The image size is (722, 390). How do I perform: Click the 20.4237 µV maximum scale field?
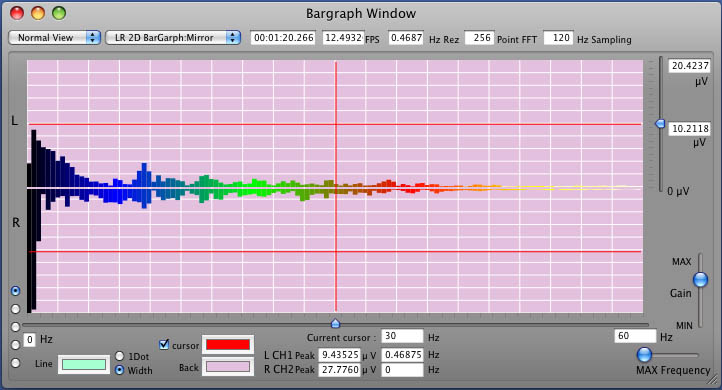click(689, 65)
